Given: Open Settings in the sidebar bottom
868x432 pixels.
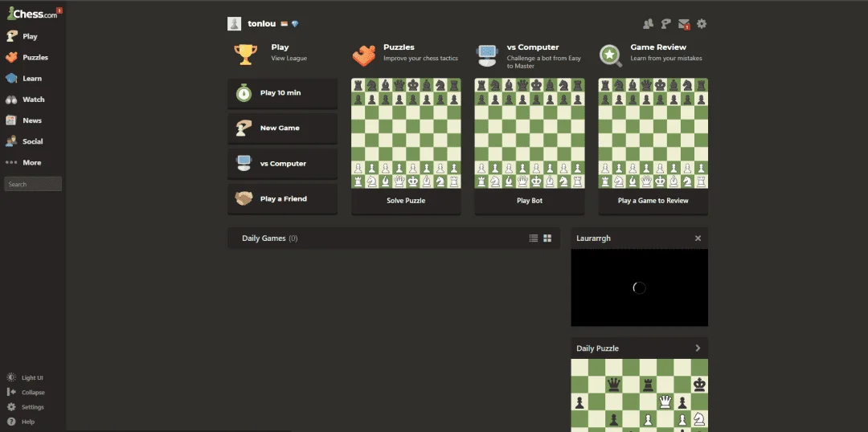Looking at the screenshot, I should (x=26, y=407).
